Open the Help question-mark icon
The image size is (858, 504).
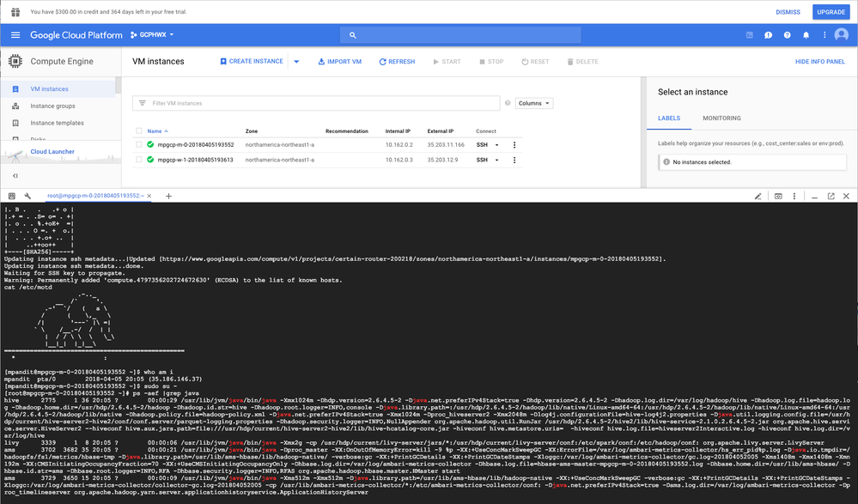point(786,35)
